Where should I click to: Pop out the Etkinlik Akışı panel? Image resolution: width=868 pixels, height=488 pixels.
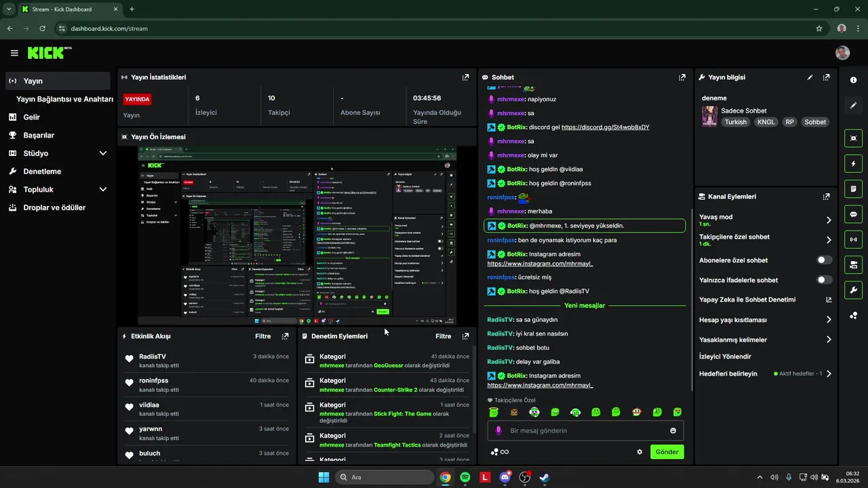coord(285,336)
